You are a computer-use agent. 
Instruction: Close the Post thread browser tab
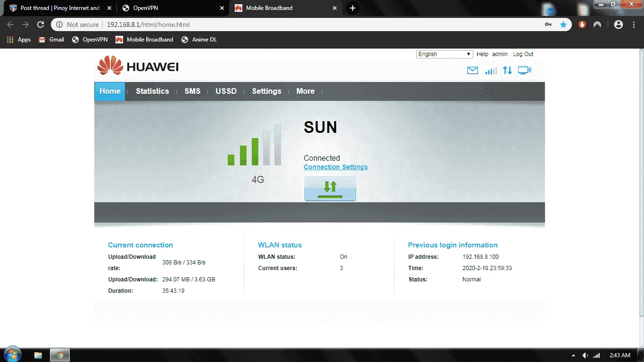109,8
